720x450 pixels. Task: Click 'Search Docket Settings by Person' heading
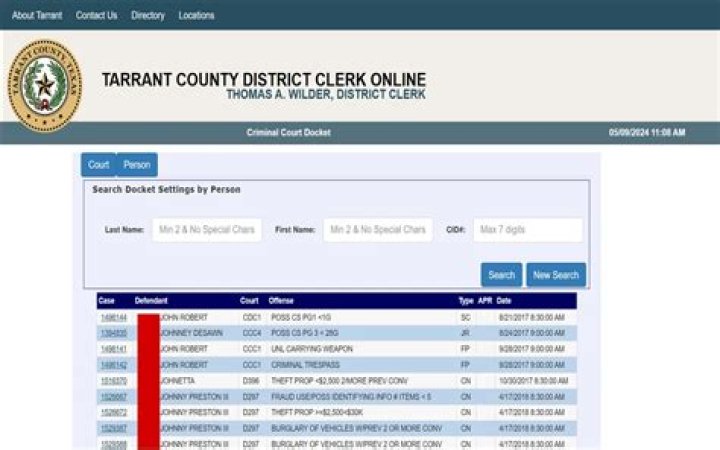coord(166,190)
